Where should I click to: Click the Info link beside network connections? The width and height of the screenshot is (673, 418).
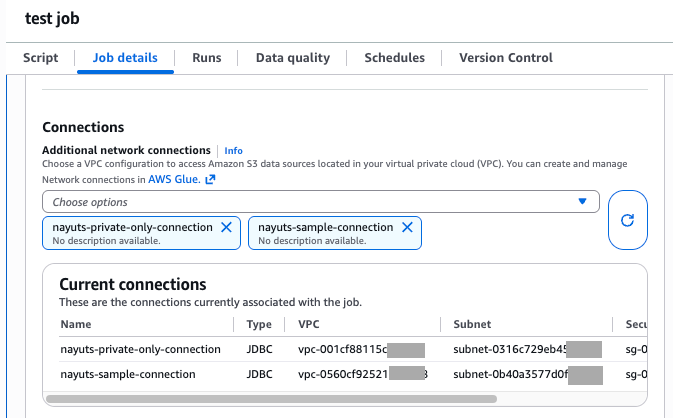coord(233,150)
